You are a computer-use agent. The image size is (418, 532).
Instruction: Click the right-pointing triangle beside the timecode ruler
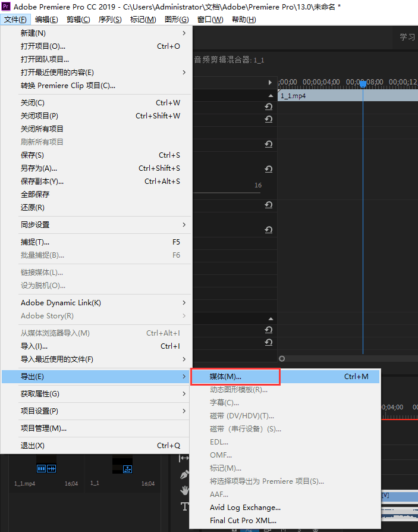click(270, 82)
